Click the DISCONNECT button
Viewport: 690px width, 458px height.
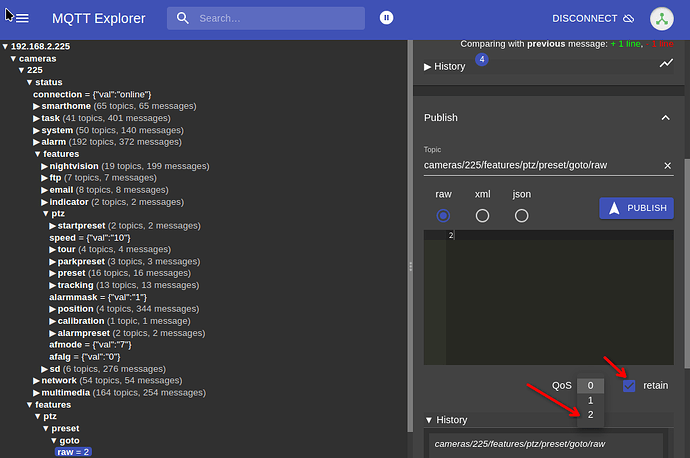pyautogui.click(x=593, y=18)
